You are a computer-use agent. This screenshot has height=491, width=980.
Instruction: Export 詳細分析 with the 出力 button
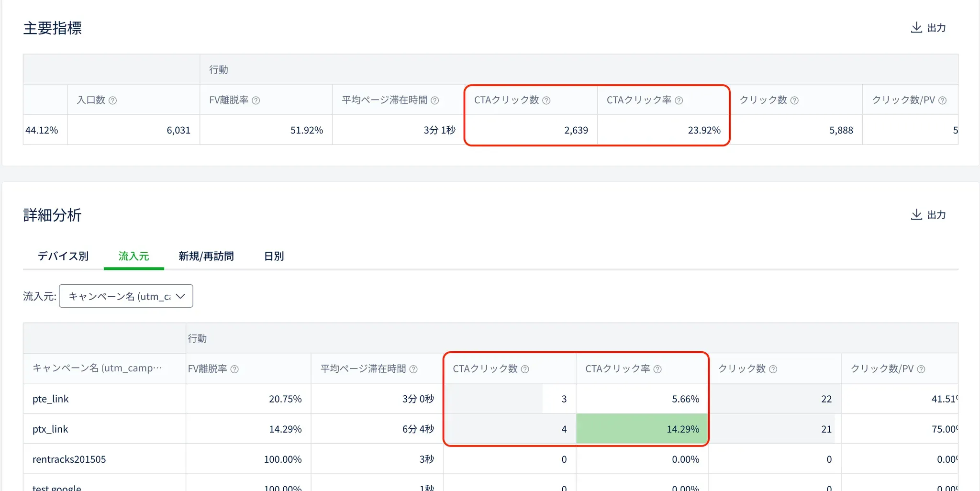click(928, 215)
